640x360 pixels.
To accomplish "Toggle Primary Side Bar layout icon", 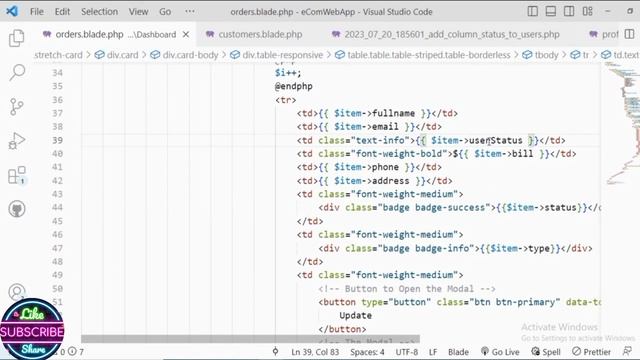I will (533, 11).
